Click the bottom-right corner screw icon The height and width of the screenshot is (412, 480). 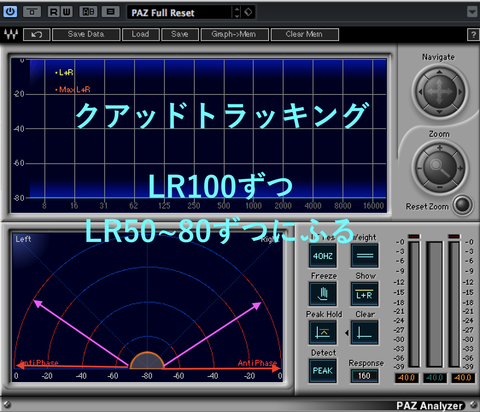click(473, 405)
